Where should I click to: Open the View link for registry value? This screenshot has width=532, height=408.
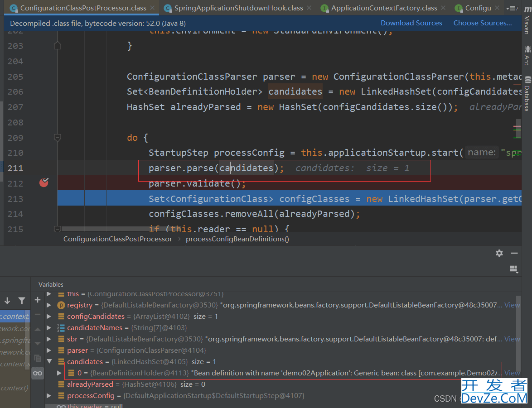(x=512, y=305)
